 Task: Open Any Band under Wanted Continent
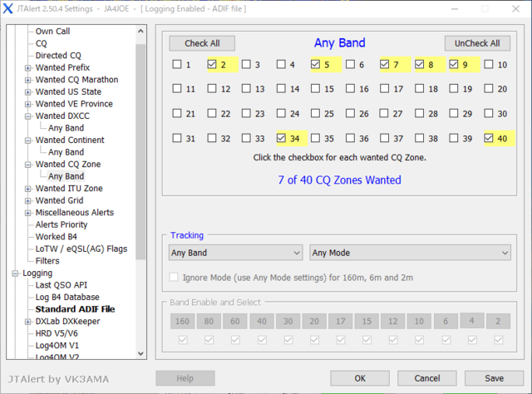(x=66, y=152)
